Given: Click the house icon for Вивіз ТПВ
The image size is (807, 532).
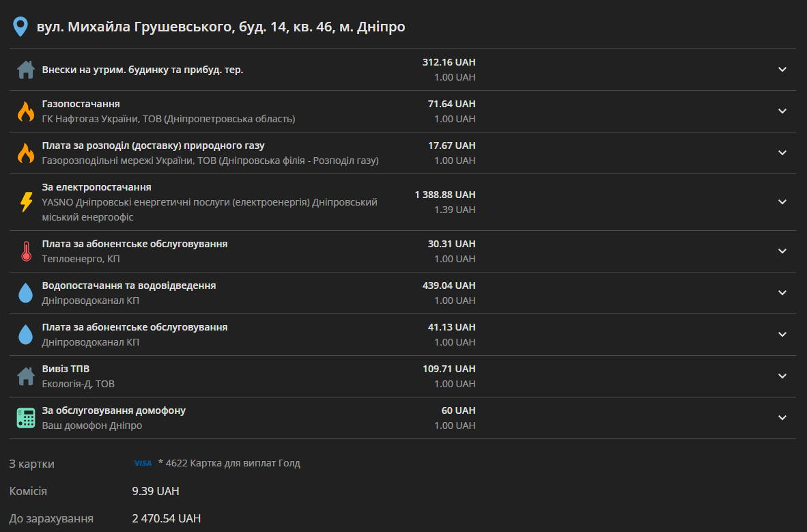Looking at the screenshot, I should pos(26,376).
